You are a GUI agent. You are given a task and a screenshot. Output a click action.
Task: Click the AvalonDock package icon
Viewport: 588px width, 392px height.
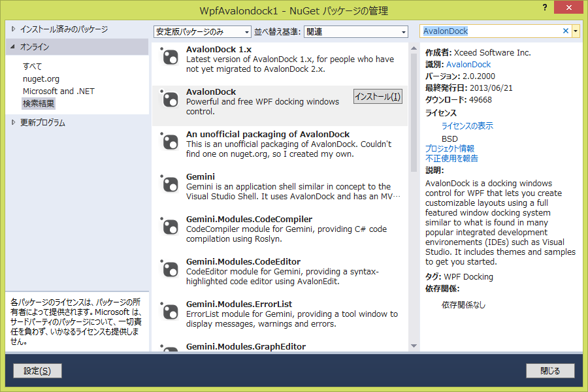click(171, 99)
